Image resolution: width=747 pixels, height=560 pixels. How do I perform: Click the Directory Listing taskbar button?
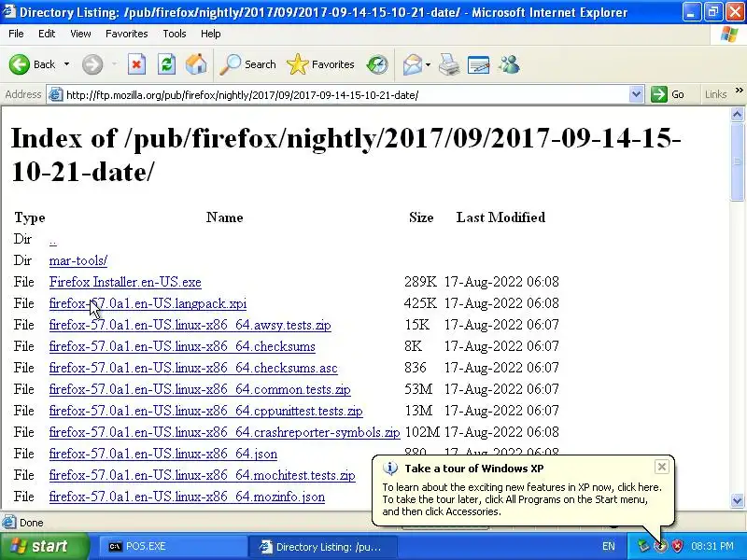[x=322, y=546]
